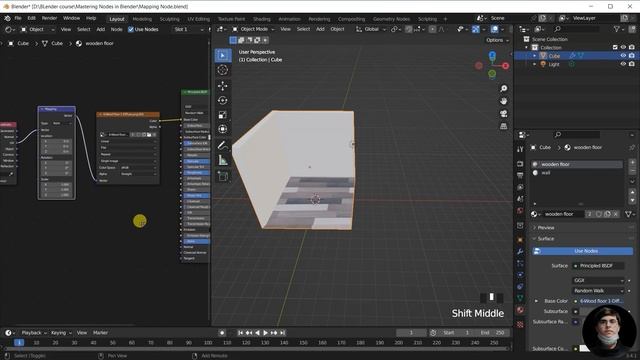
Task: Open the File menu
Action: coord(18,18)
